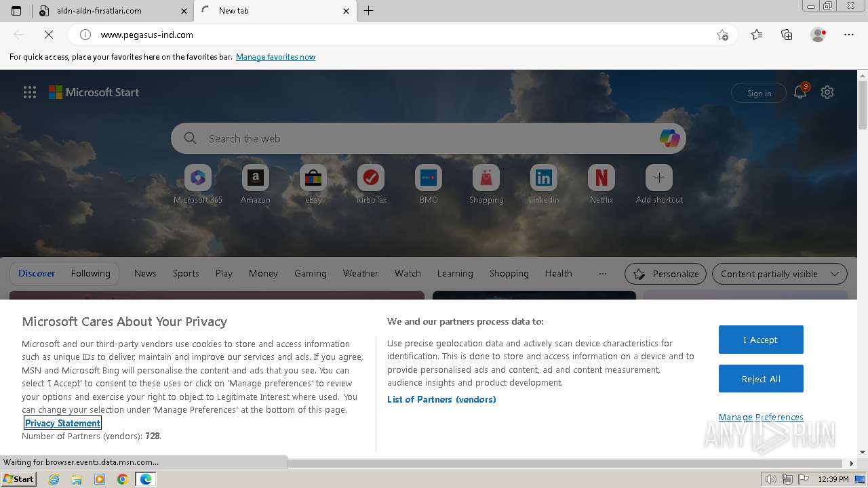Image resolution: width=868 pixels, height=488 pixels.
Task: Open Microsoft 365 shortcut
Action: (198, 184)
